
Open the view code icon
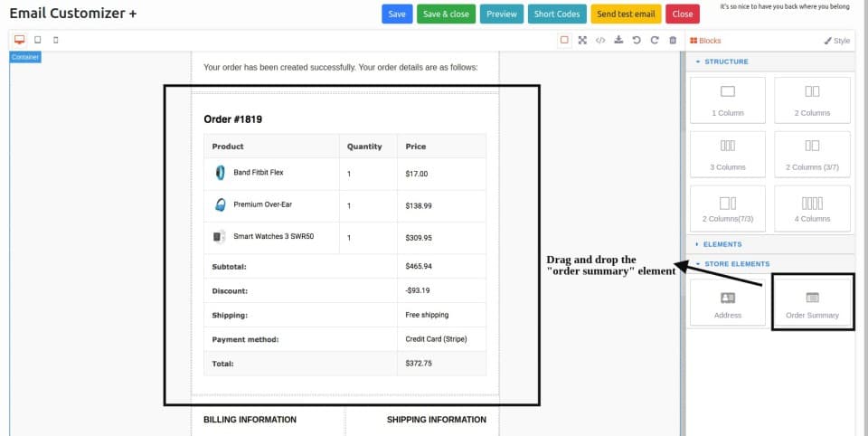point(600,40)
